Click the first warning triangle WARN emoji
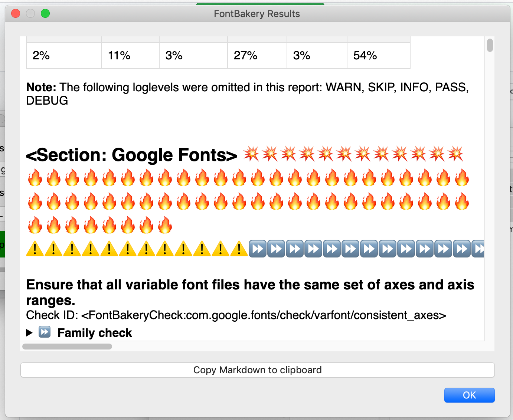Viewport: 513px width, 420px height. [35, 248]
